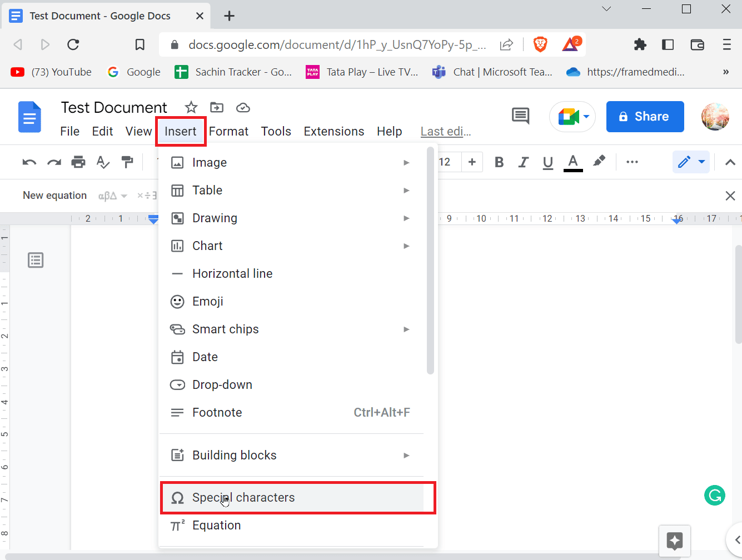Image resolution: width=742 pixels, height=560 pixels.
Task: Toggle underline text formatting
Action: [547, 162]
